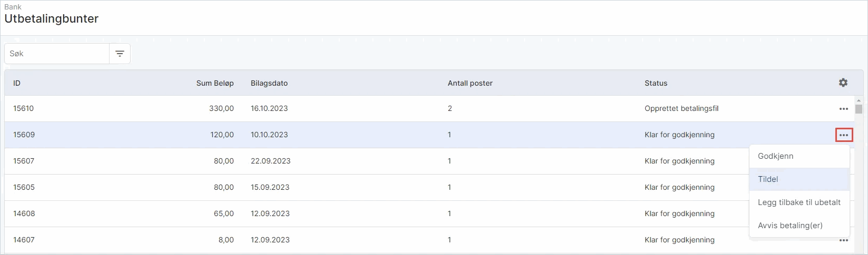Focus the Søk search field
The image size is (868, 255).
(x=57, y=54)
